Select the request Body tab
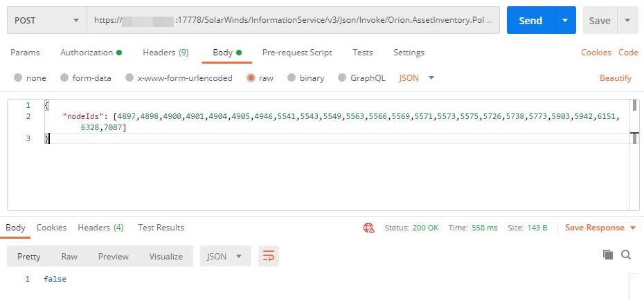The height and width of the screenshot is (301, 644). pos(226,53)
